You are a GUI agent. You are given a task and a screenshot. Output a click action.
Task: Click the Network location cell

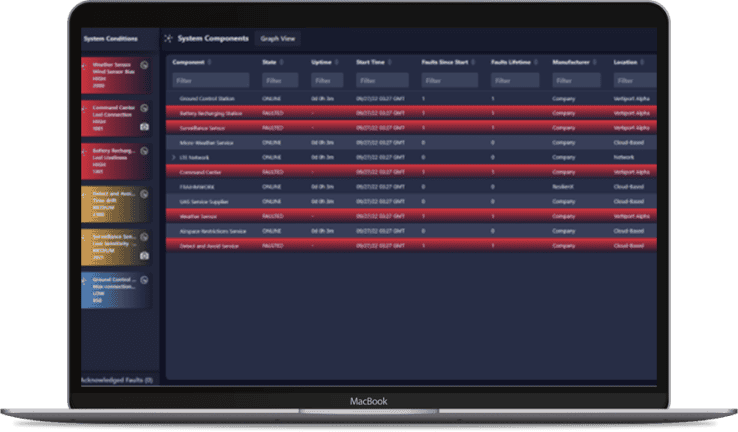[624, 157]
